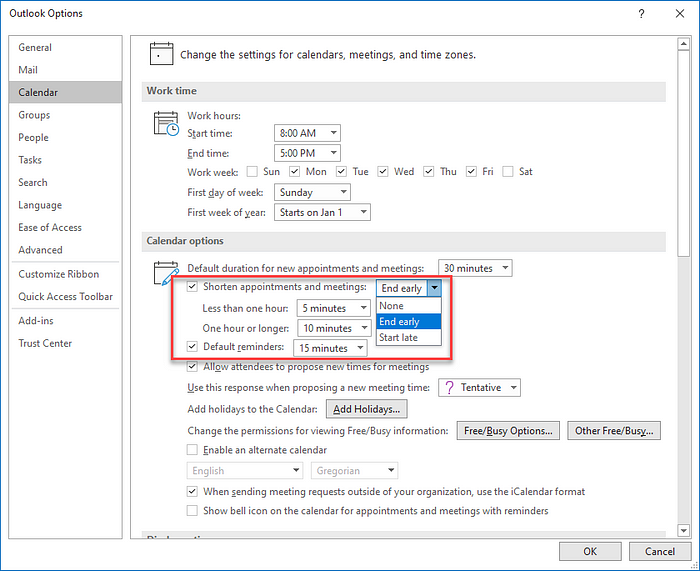Image resolution: width=700 pixels, height=571 pixels.
Task: Click the Work hours clock calendar icon
Action: click(x=165, y=124)
